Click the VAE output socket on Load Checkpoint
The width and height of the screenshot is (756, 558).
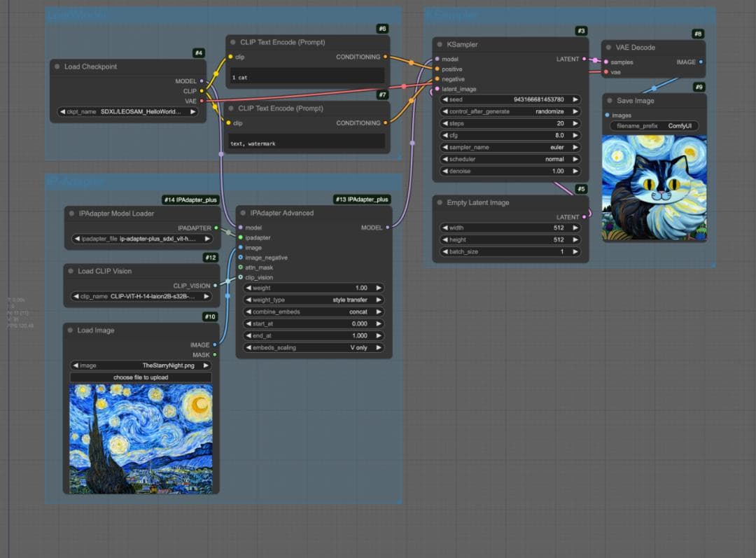pyautogui.click(x=202, y=102)
